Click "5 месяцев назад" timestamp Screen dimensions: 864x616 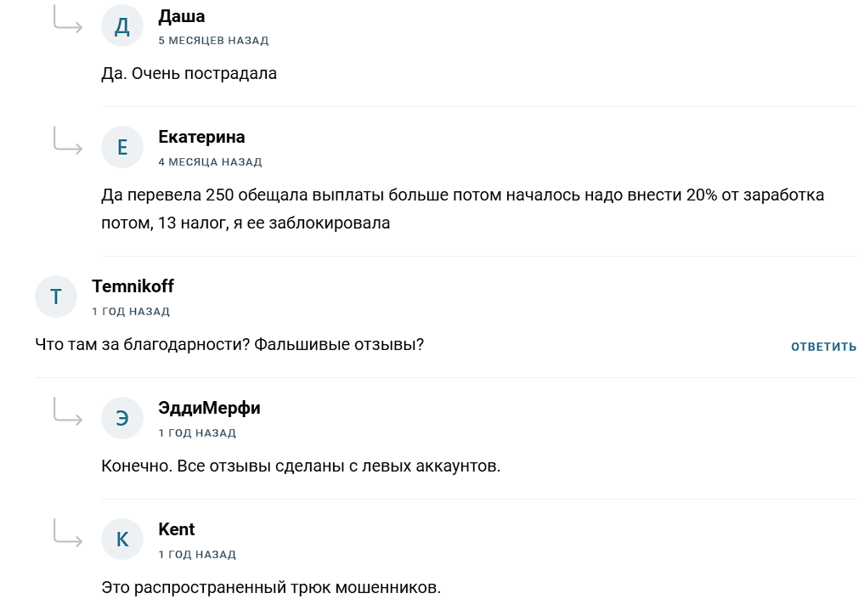[x=213, y=41]
